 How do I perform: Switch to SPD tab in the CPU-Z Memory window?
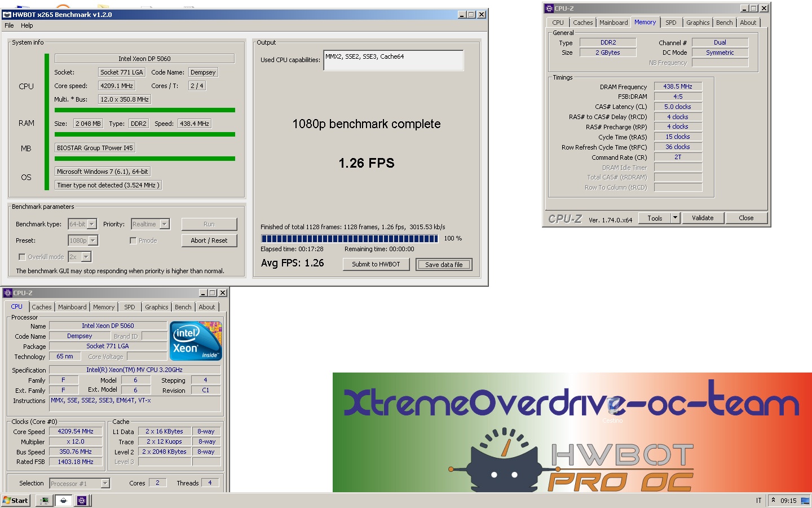pos(670,23)
